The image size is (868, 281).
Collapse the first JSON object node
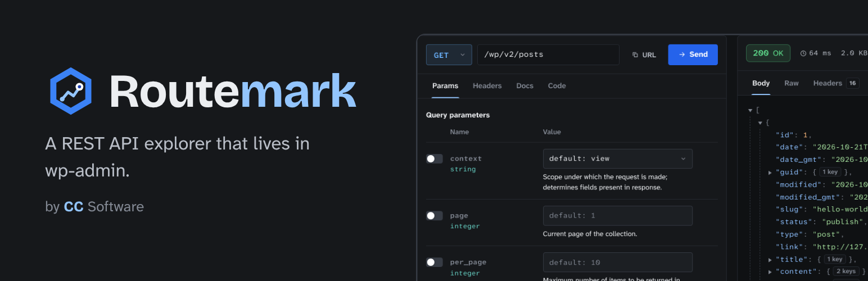tap(760, 123)
